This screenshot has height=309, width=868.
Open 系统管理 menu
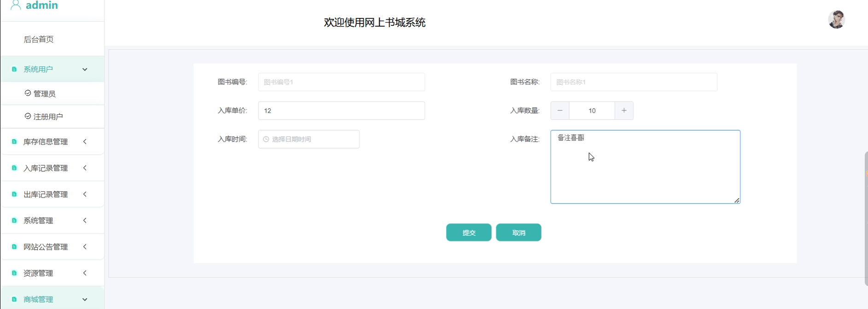coord(52,220)
